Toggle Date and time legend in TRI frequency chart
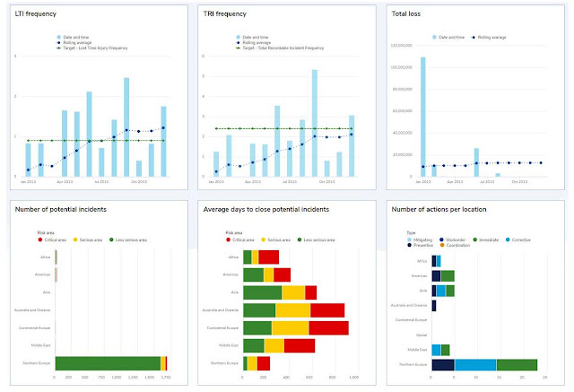Viewport: 574px width, 392px height. [252, 37]
